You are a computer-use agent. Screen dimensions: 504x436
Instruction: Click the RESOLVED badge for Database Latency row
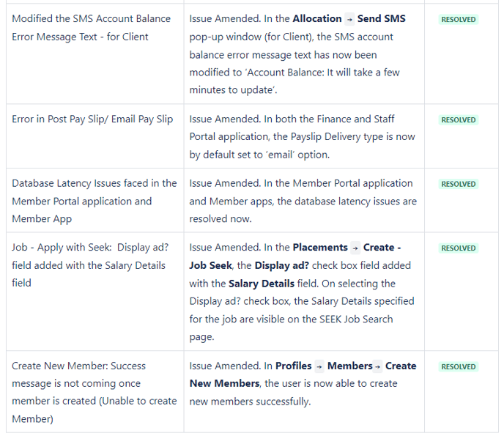[x=459, y=184]
